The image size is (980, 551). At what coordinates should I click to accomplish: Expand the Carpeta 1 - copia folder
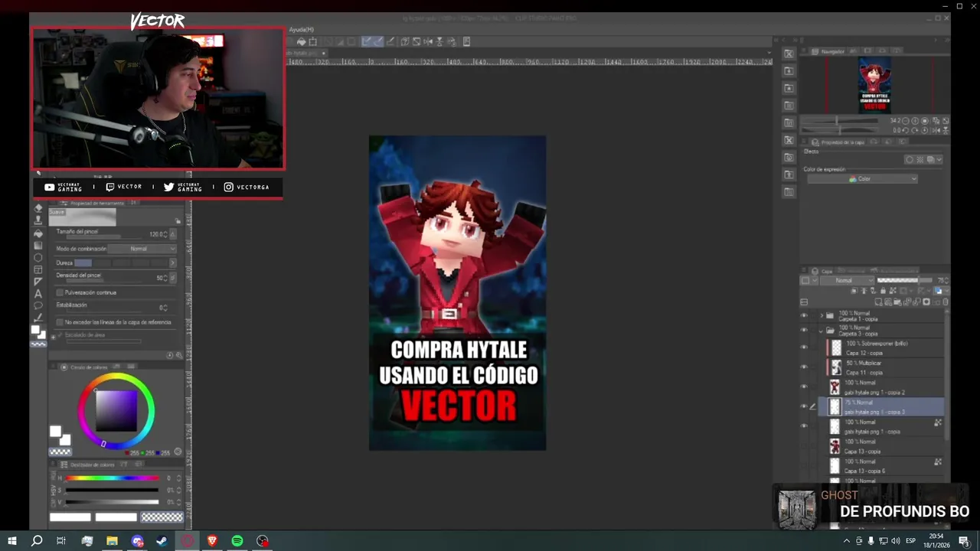(x=822, y=315)
